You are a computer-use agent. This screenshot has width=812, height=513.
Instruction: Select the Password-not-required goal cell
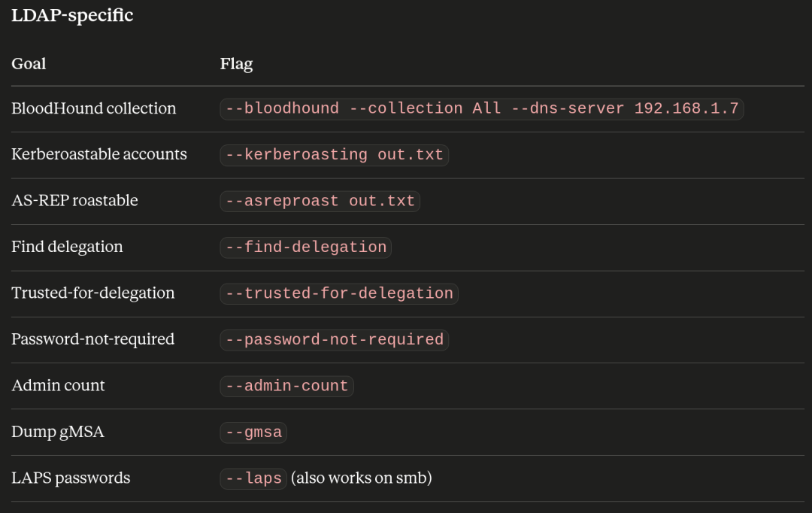[x=92, y=339]
